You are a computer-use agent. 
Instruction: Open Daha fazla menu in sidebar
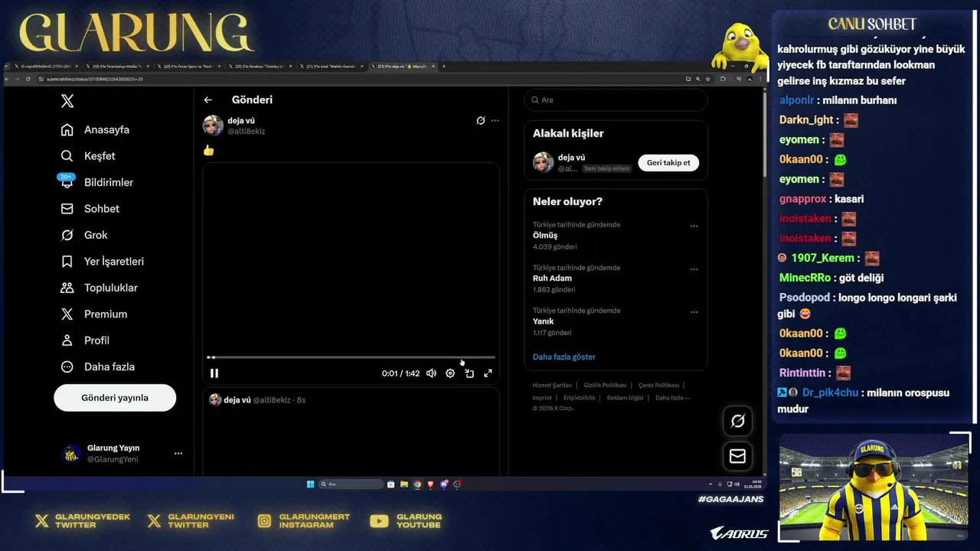pyautogui.click(x=98, y=367)
